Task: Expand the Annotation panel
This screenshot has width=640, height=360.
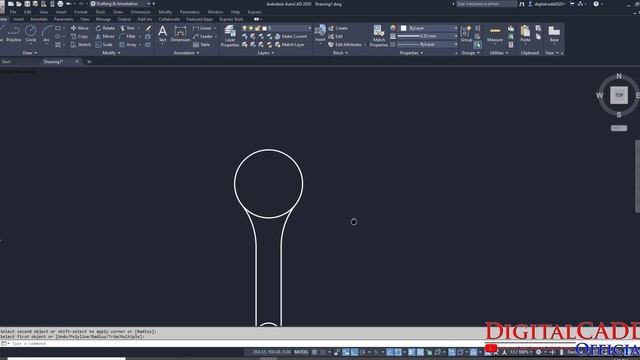Action: [x=186, y=53]
